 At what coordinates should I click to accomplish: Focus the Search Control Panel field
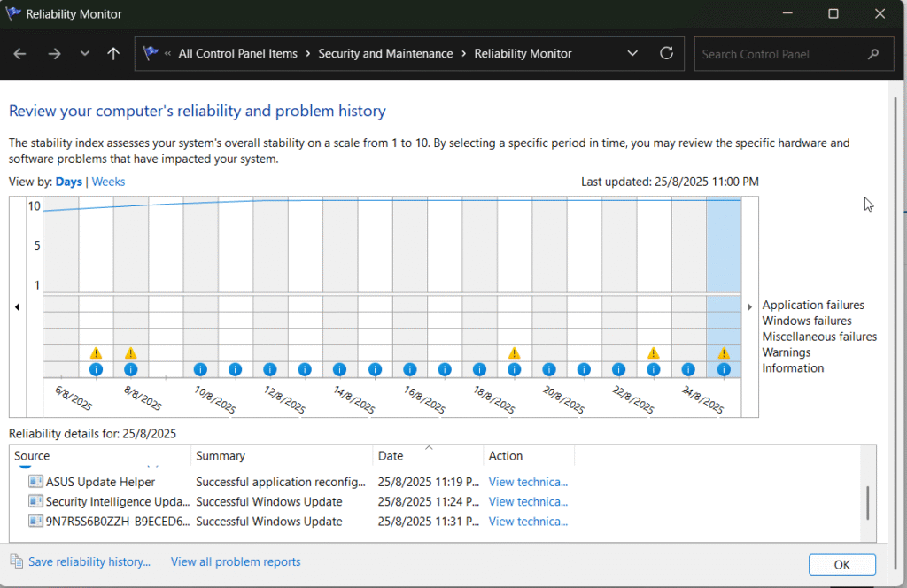(x=779, y=54)
